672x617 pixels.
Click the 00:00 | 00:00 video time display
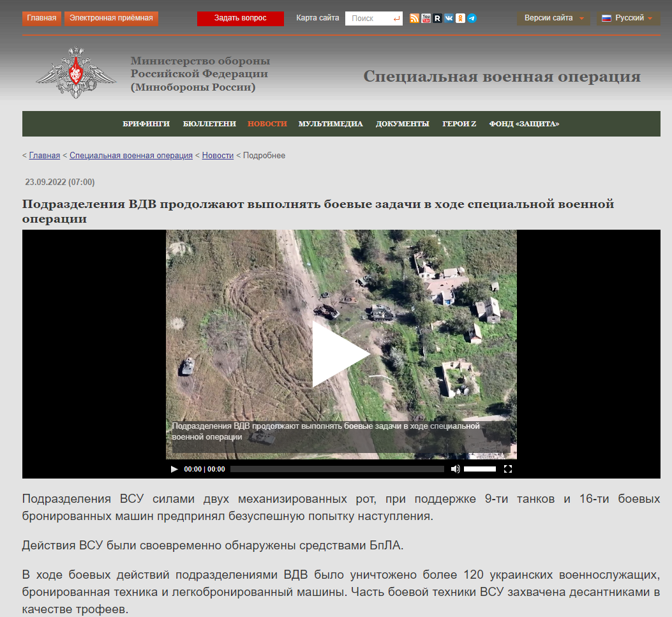(204, 469)
